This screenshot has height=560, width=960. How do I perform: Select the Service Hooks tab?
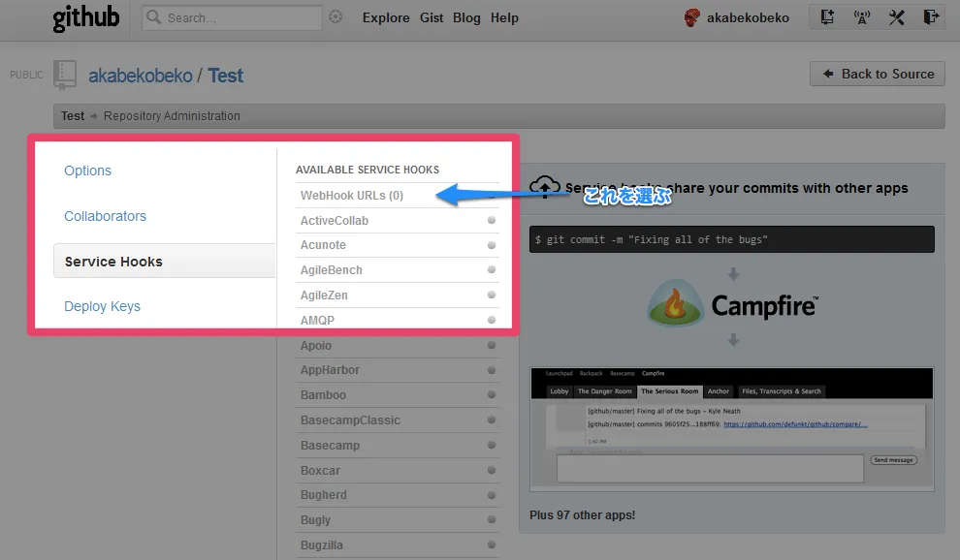coord(113,262)
